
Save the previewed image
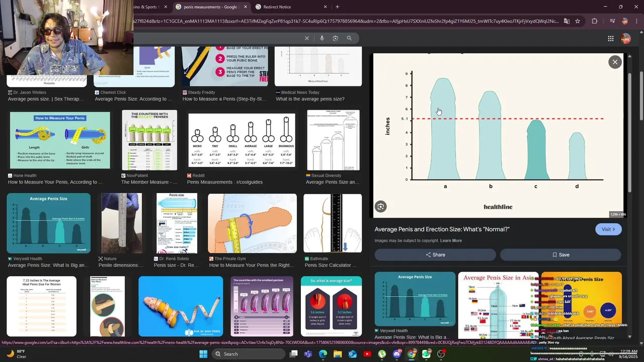560,255
